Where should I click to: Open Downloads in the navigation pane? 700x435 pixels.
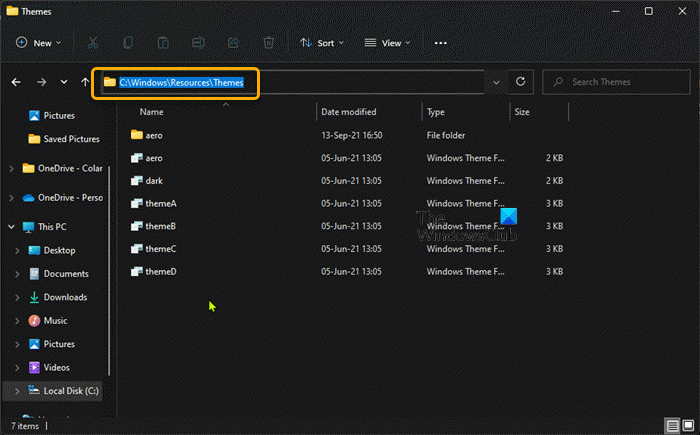tap(65, 297)
